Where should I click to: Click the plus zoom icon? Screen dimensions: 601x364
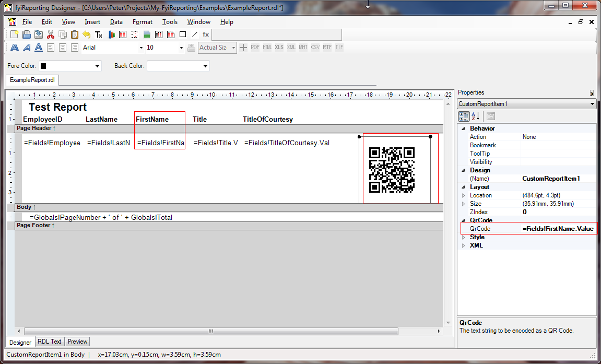pyautogui.click(x=243, y=48)
